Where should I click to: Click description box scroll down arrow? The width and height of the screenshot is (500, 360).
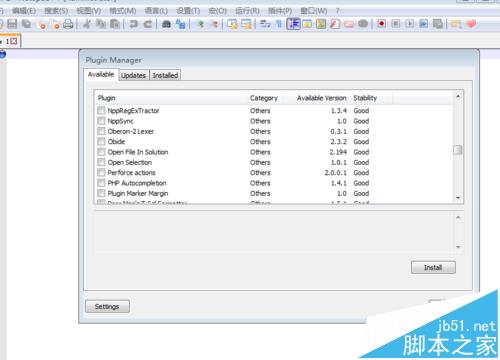[x=458, y=247]
